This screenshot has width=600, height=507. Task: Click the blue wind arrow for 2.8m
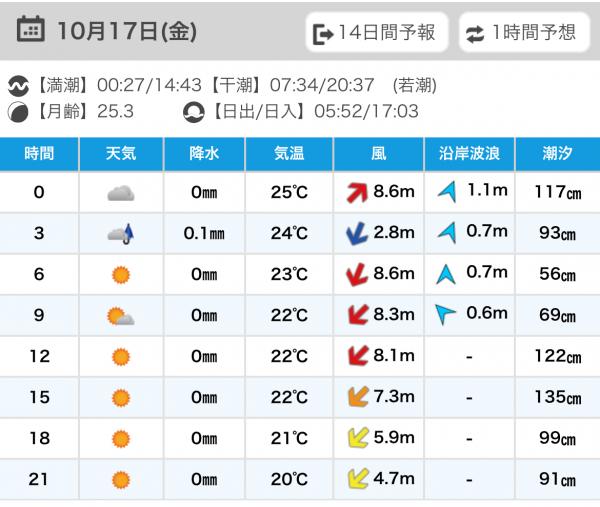pos(356,234)
